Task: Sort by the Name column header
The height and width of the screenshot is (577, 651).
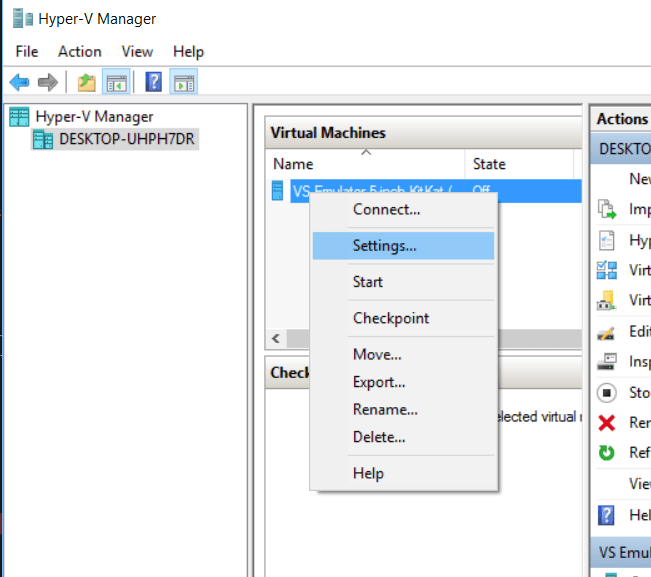Action: point(365,164)
